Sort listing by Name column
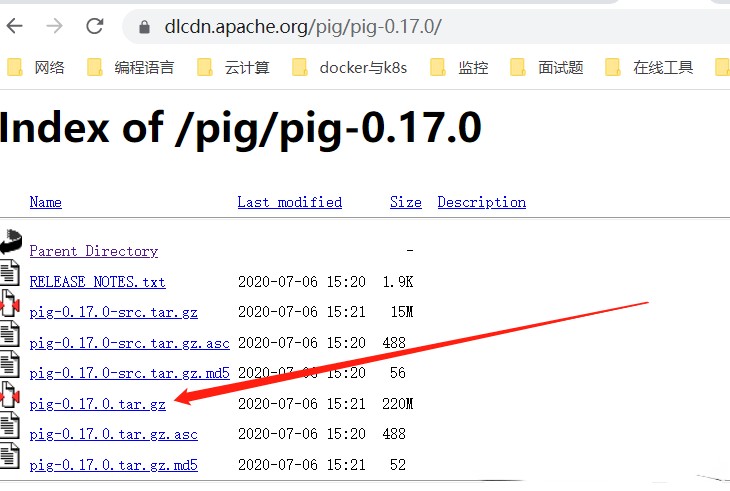 (45, 202)
